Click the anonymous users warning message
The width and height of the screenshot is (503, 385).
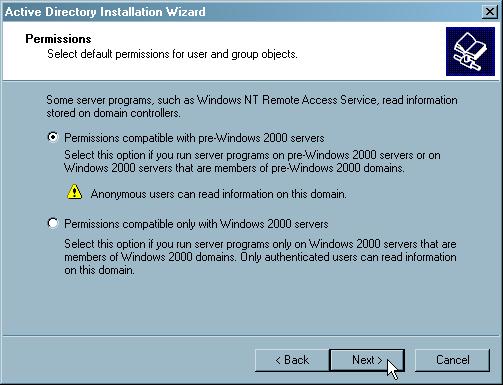218,194
